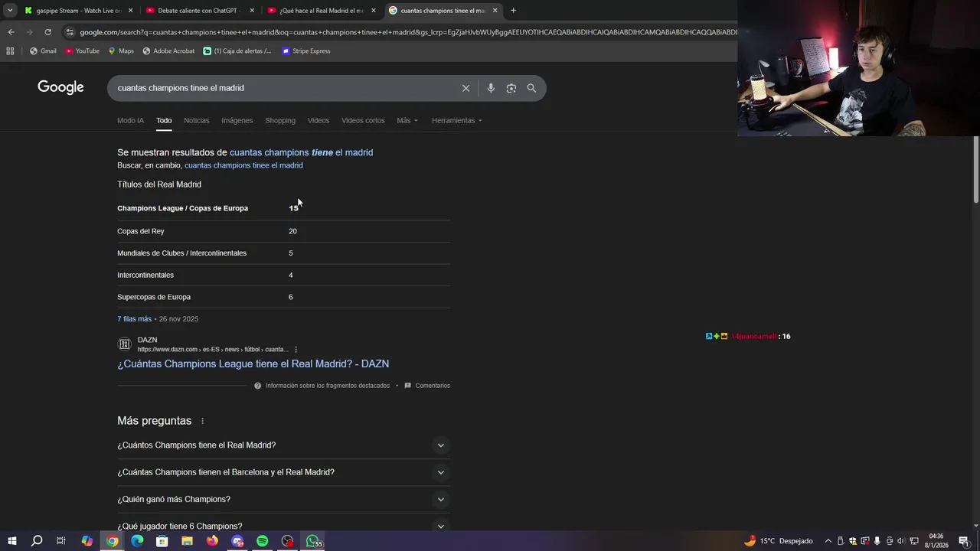Open Google Lens image search icon
This screenshot has width=980, height=551.
(511, 88)
